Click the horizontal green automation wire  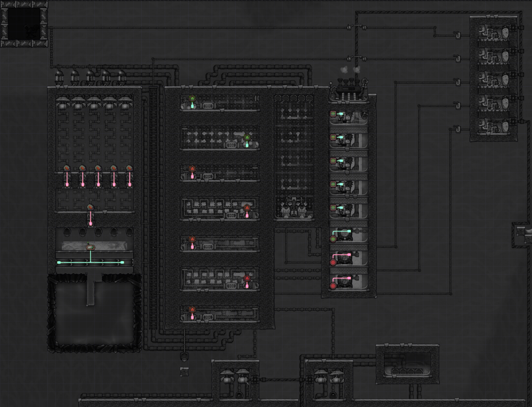tap(90, 263)
